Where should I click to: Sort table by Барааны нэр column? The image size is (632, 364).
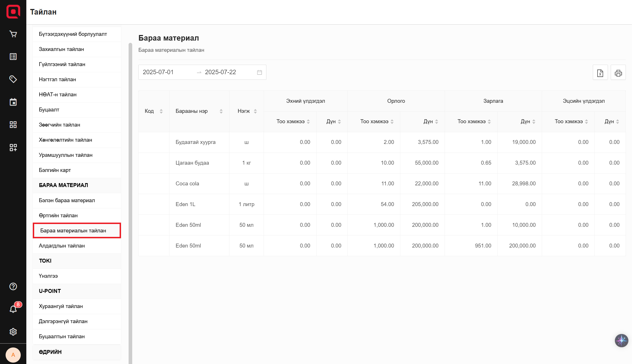click(221, 111)
